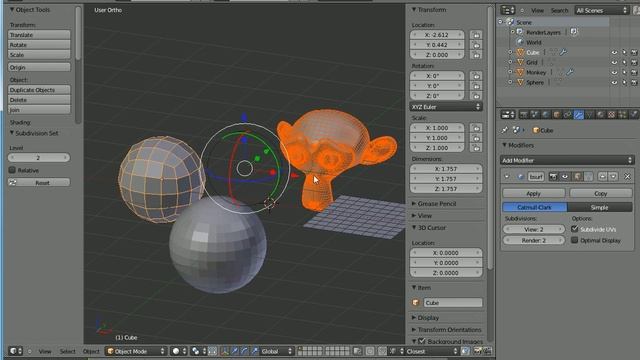
Task: Collapse the Subsurf modifier panel arrow
Action: (x=507, y=176)
